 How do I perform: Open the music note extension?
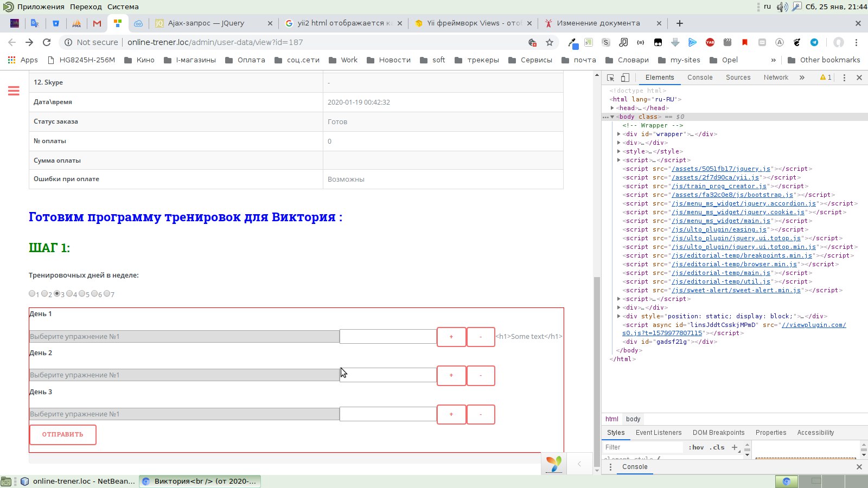(x=623, y=42)
